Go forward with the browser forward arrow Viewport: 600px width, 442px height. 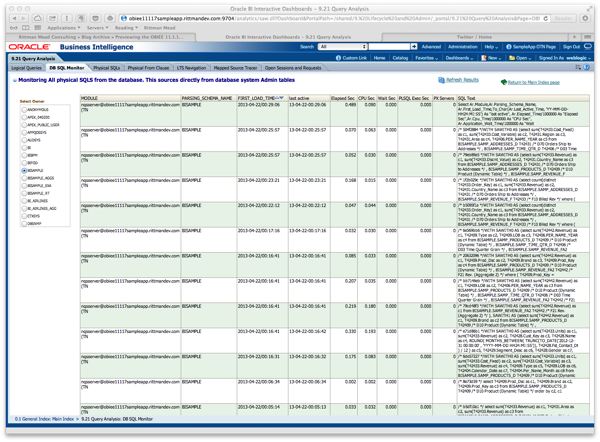coord(23,18)
